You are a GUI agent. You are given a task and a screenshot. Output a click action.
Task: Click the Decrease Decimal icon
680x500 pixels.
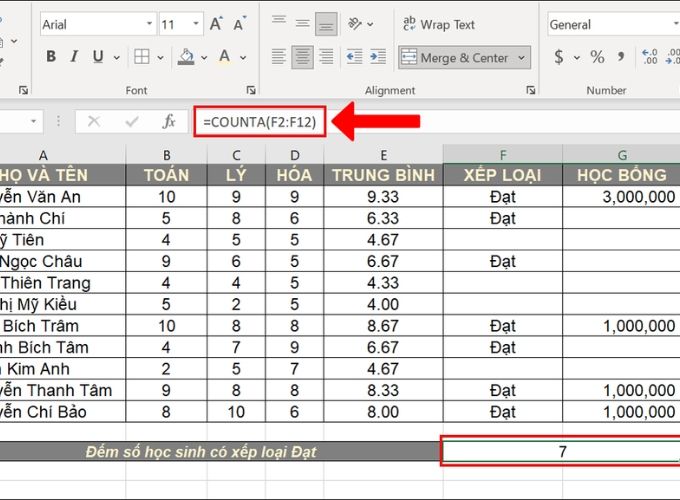point(672,57)
